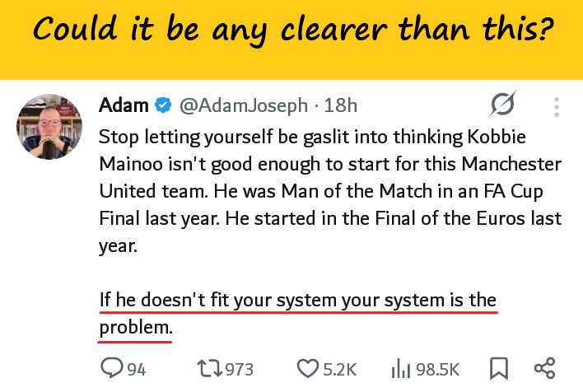Repost the tweet using the retweet icon
Image resolution: width=583 pixels, height=392 pixels.
210,368
